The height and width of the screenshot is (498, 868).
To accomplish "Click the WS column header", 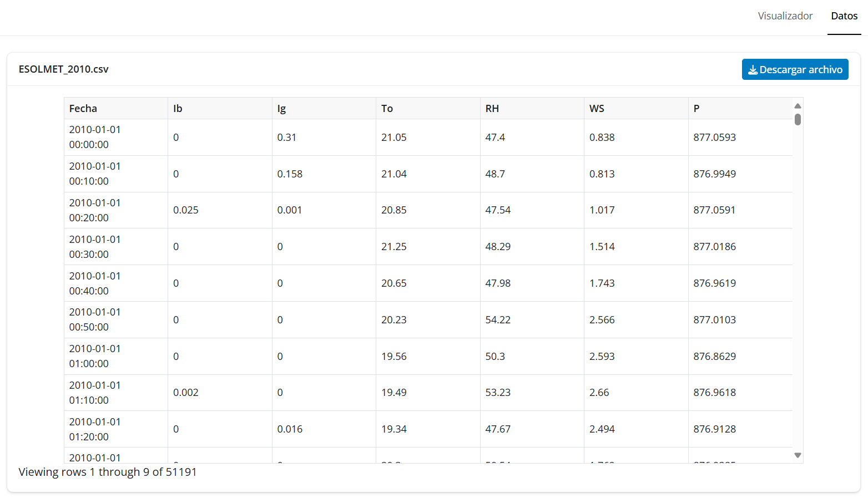I will point(597,109).
